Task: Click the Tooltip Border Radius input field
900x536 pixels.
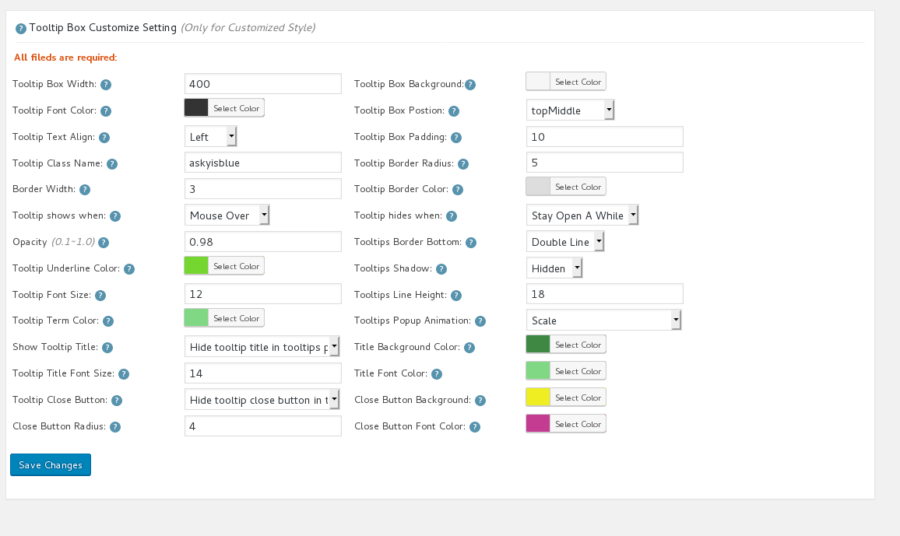Action: pyautogui.click(x=604, y=162)
